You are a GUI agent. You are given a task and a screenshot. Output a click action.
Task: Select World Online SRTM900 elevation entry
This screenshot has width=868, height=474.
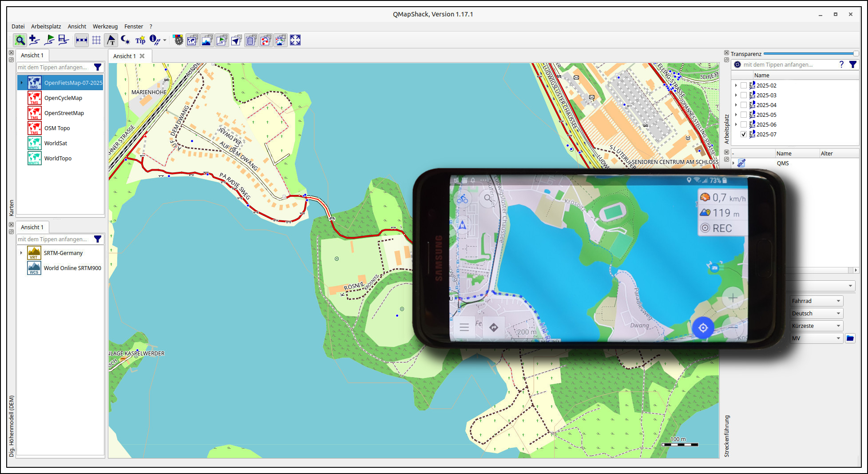60,268
